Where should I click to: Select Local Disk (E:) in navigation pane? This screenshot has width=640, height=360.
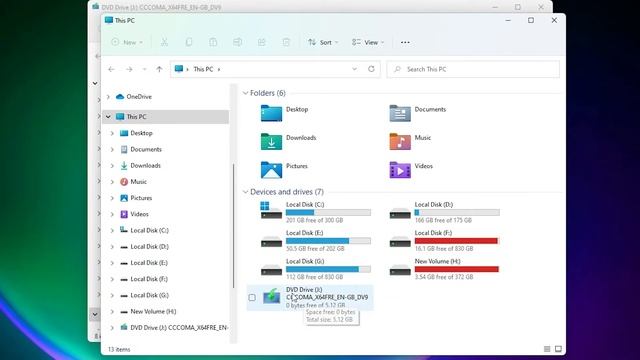point(149,263)
